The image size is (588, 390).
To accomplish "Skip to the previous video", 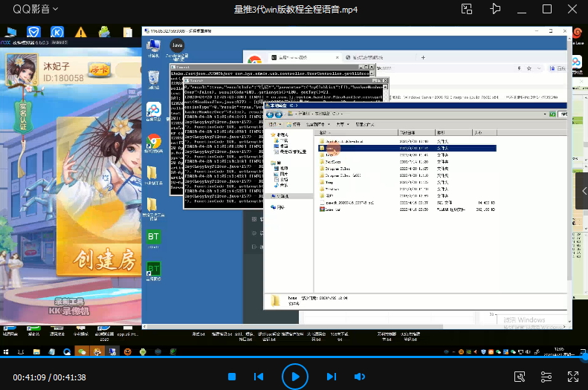I will (259, 377).
